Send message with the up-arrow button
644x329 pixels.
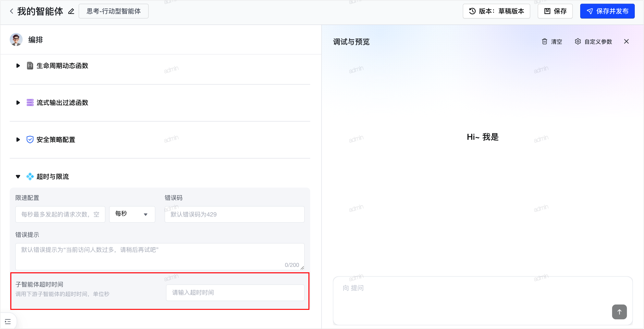tap(619, 312)
